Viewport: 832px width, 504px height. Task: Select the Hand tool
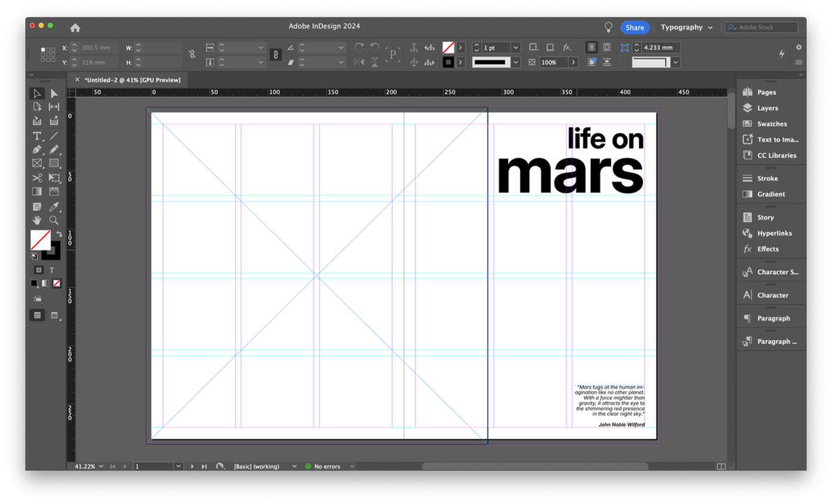coord(37,220)
